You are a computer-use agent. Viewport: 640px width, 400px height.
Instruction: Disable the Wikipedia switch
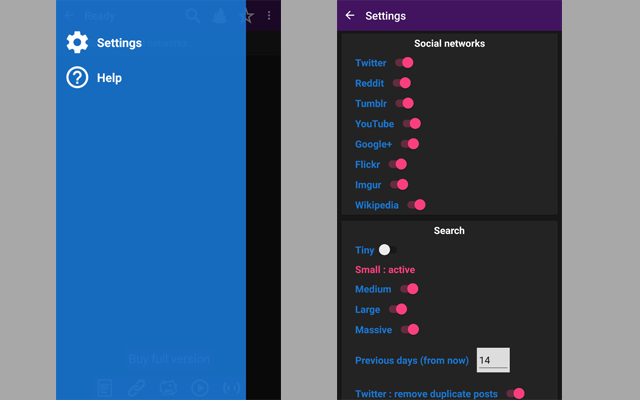tap(416, 205)
